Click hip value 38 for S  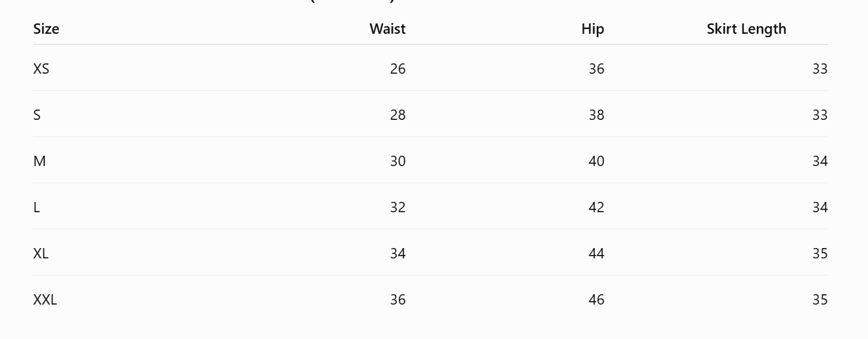pos(596,115)
